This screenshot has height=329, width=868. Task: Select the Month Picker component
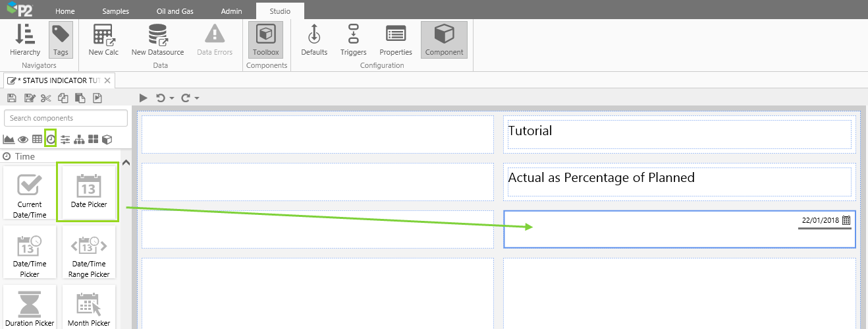pyautogui.click(x=89, y=307)
